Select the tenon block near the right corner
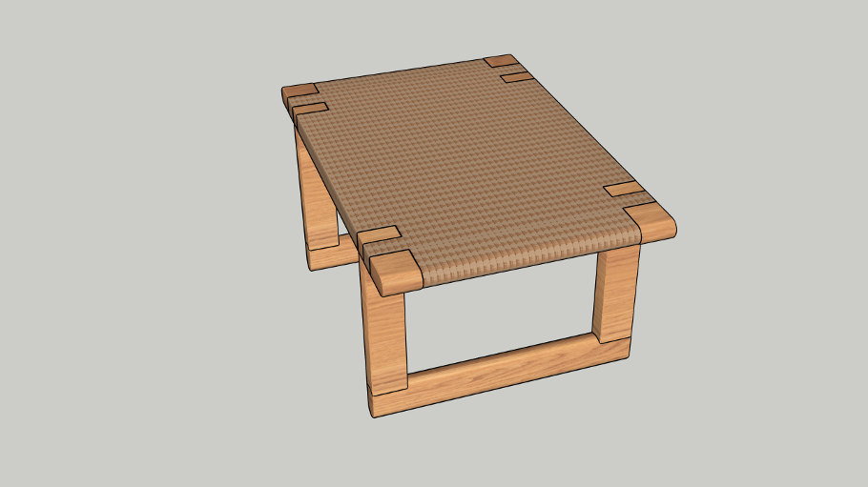Viewport: 868px width, 487px height. [624, 189]
